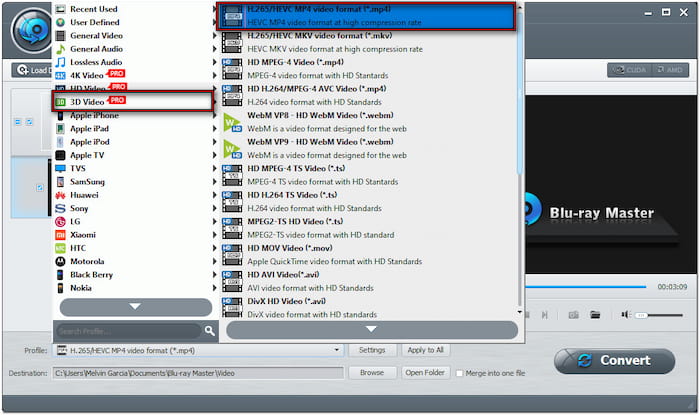Screen dimensions: 700x415
Task: Click Apply to All button
Action: coord(425,350)
